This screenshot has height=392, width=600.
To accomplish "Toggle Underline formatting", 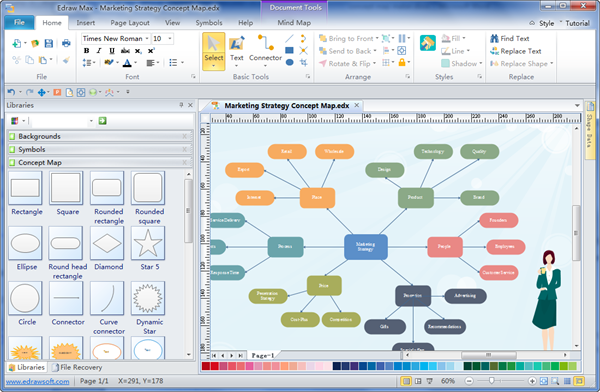I will tap(112, 51).
